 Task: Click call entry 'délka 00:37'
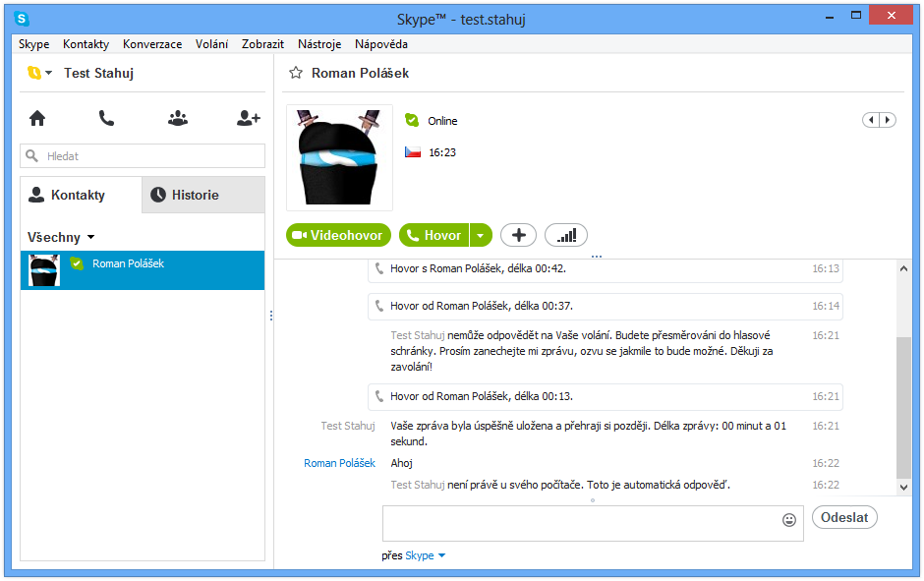pyautogui.click(x=606, y=306)
